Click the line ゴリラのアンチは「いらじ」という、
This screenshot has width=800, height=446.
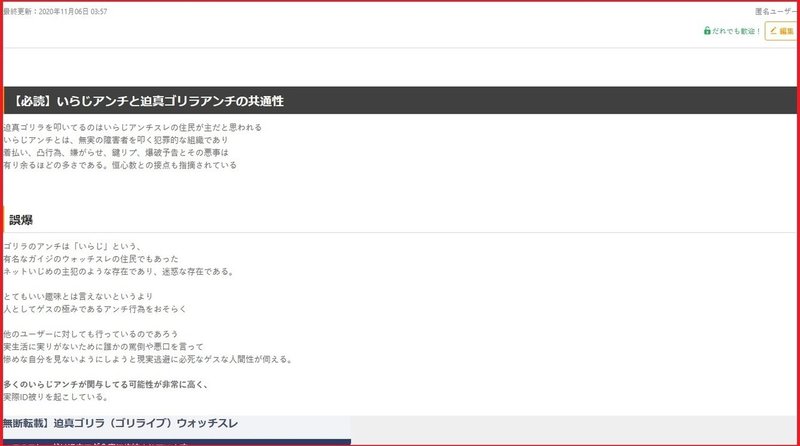pos(72,246)
